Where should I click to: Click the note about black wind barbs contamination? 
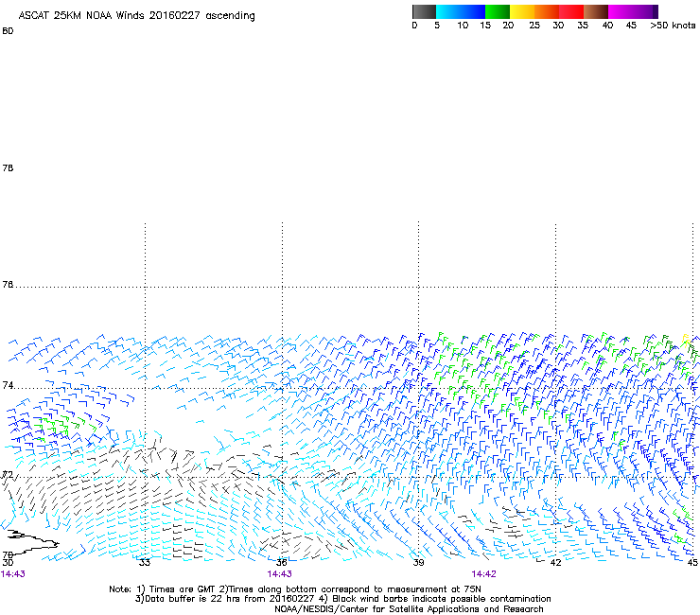435,599
